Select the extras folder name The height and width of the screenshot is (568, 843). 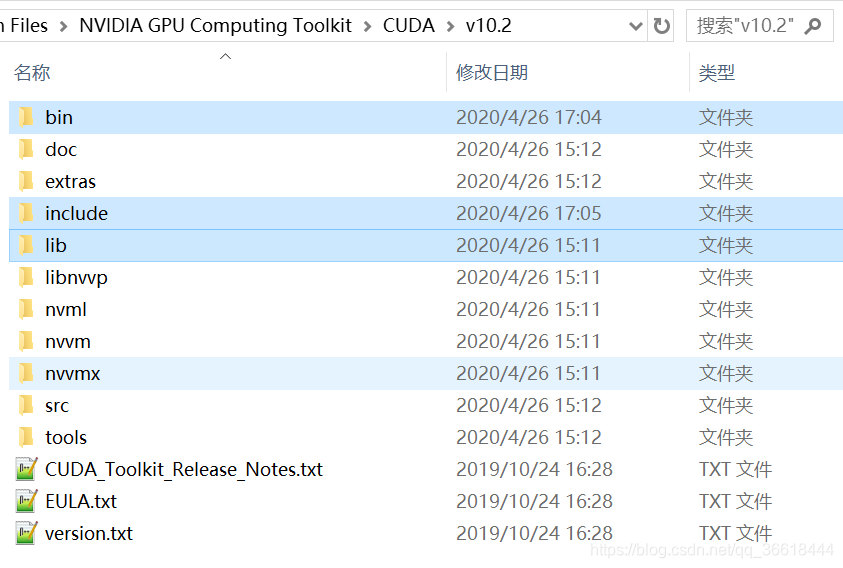click(x=70, y=181)
